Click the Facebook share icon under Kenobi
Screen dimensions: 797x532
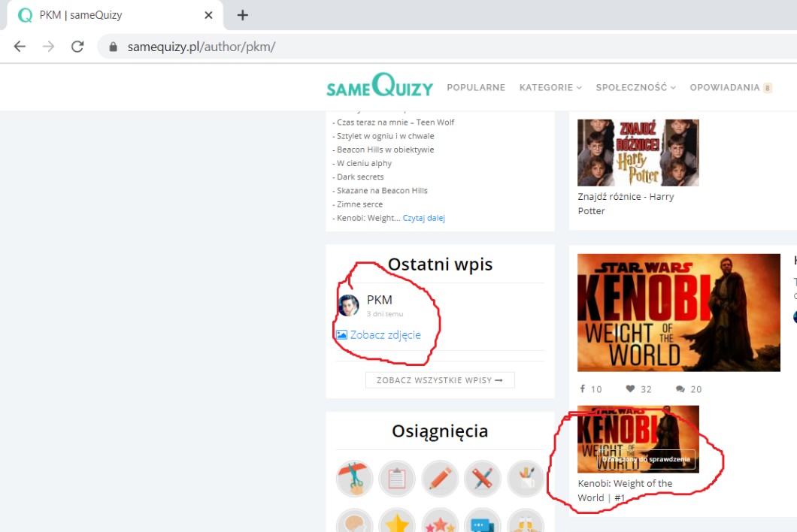[583, 388]
